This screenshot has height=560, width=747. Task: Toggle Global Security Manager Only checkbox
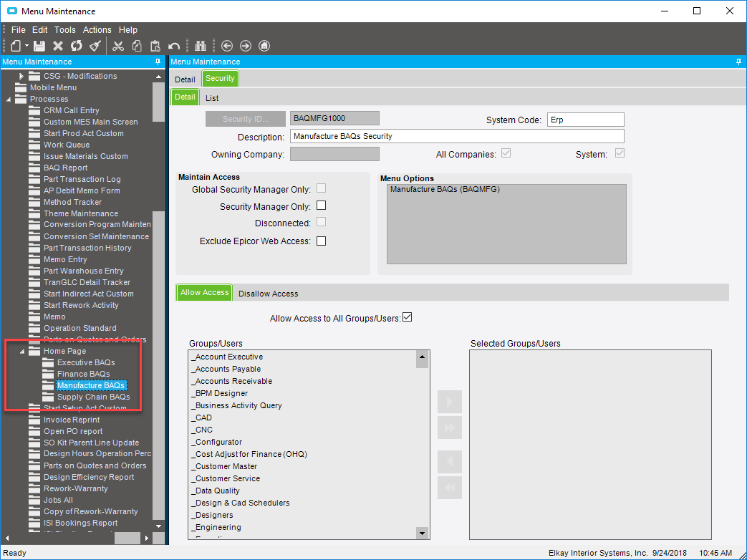321,188
